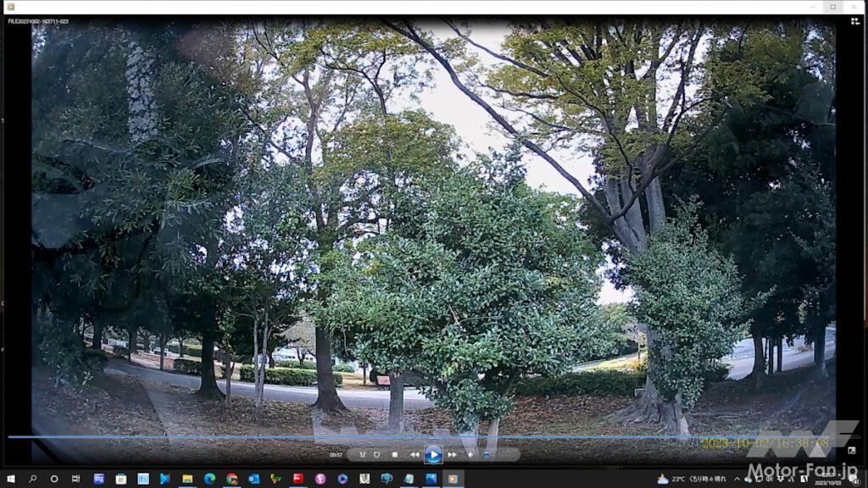Switch to full screen view icon
This screenshot has width=868, height=488.
[x=852, y=451]
